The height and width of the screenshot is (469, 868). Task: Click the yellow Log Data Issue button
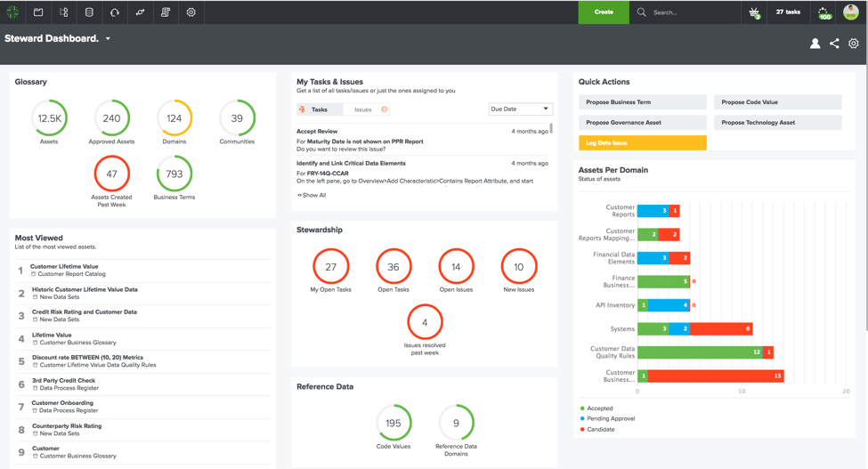point(642,142)
